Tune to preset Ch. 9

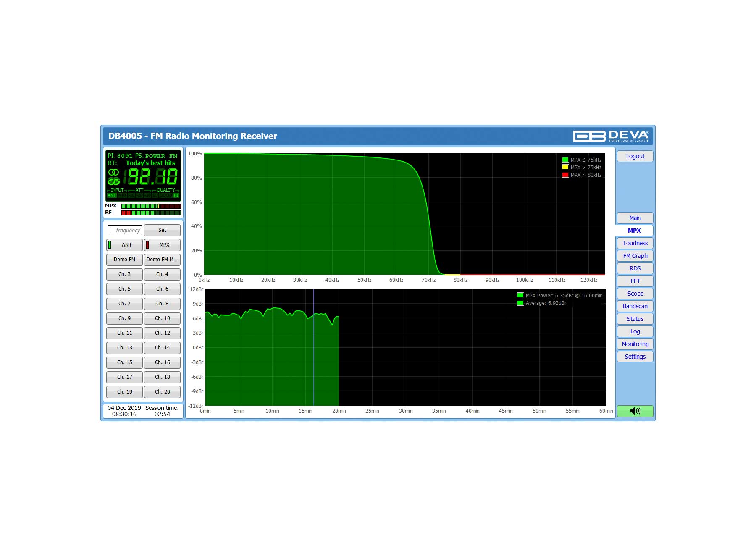[124, 318]
